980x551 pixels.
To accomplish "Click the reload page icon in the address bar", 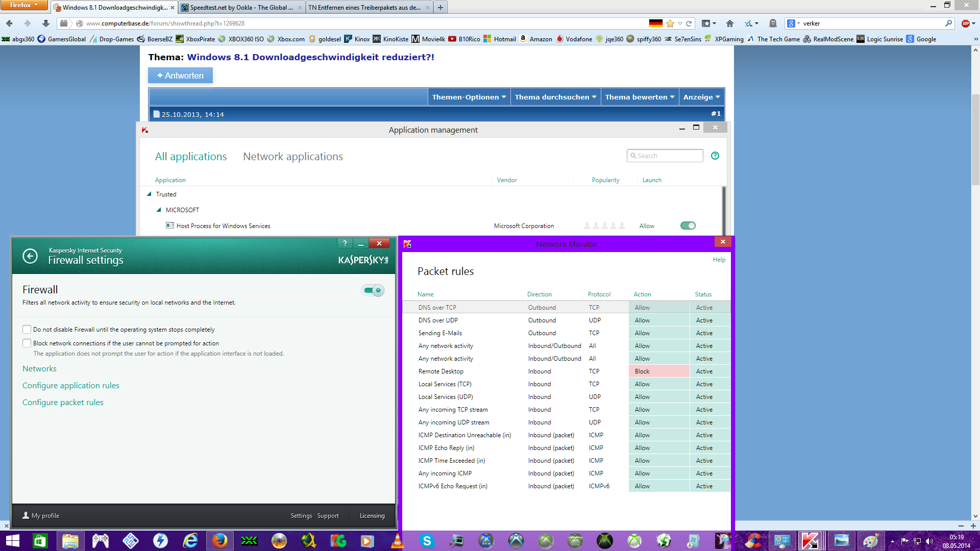I will coord(689,23).
